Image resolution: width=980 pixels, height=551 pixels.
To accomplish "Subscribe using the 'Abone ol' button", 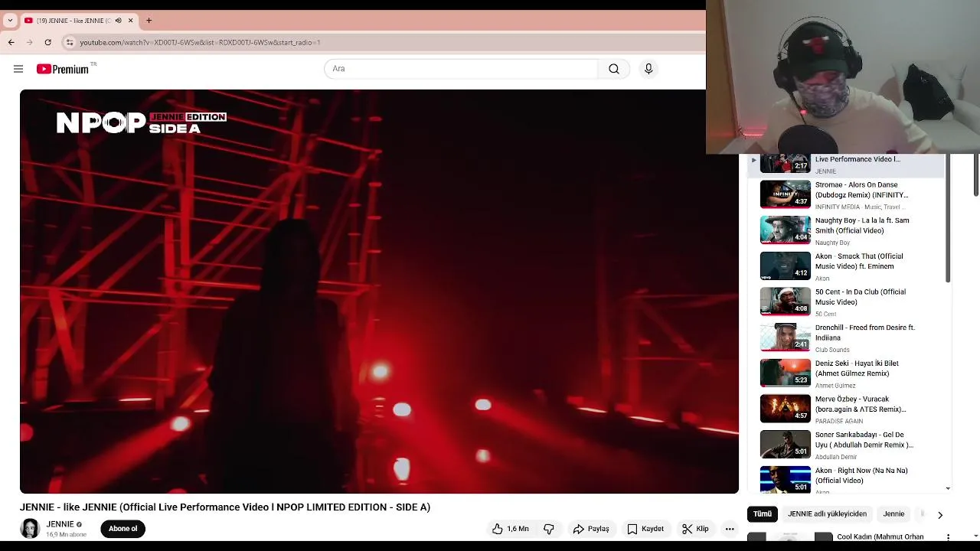I will click(x=122, y=529).
